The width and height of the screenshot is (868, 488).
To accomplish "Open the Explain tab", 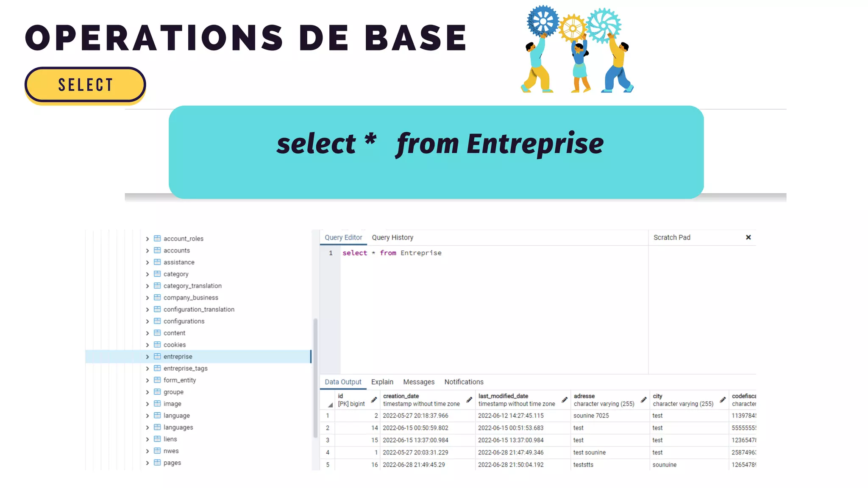I will (382, 382).
